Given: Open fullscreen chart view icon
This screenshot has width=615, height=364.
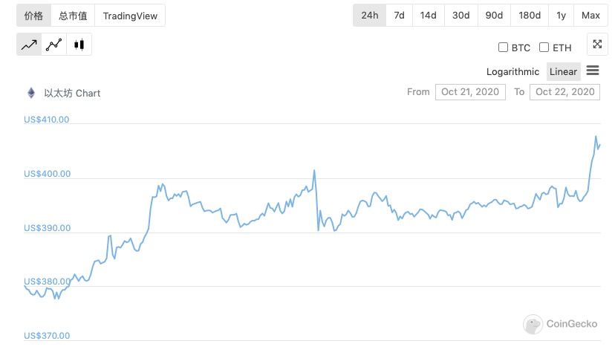Looking at the screenshot, I should coord(597,44).
